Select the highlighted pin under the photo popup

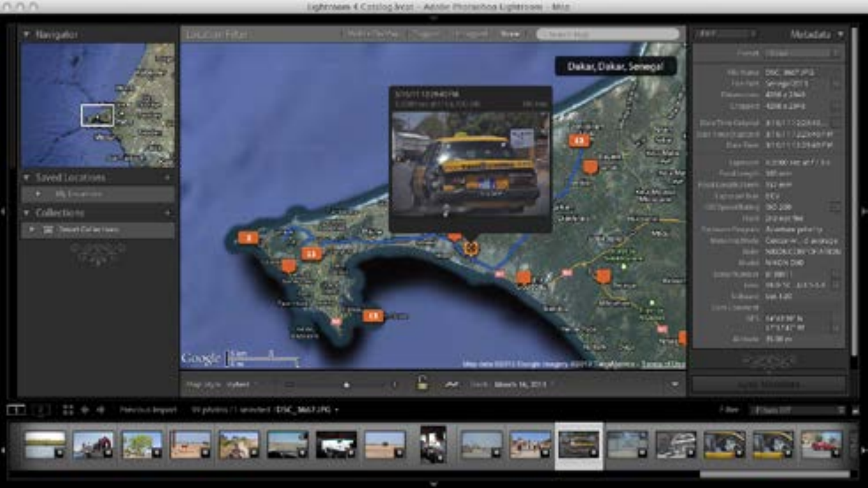pyautogui.click(x=471, y=247)
